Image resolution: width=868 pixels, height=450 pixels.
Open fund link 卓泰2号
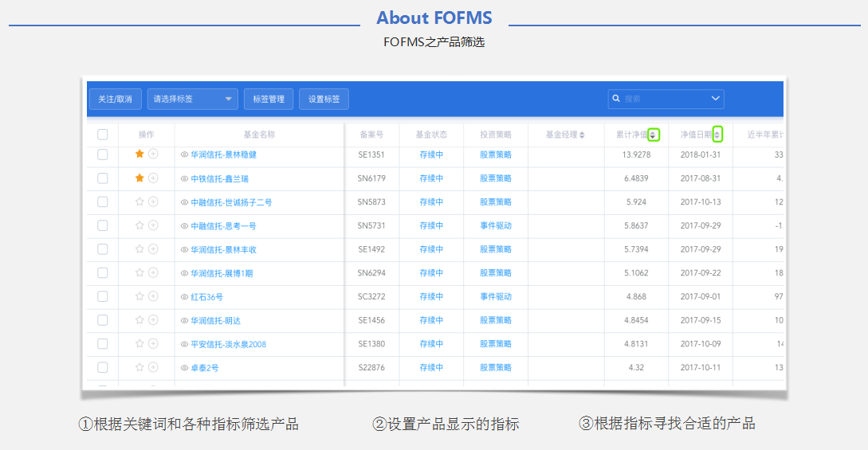[205, 368]
